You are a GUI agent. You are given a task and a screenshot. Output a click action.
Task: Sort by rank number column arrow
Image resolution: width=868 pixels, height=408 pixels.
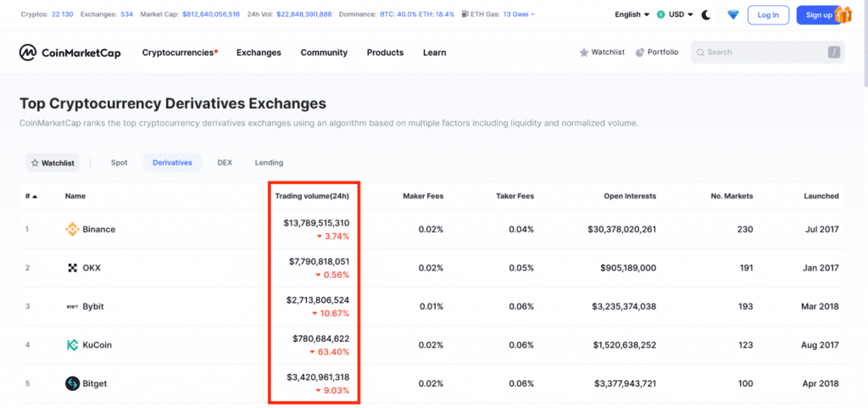[35, 196]
